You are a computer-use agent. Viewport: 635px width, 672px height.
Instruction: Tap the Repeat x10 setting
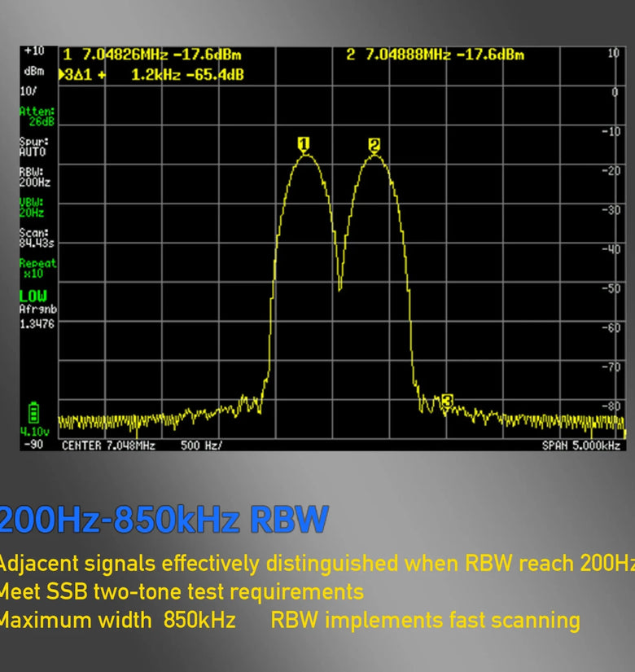point(37,268)
